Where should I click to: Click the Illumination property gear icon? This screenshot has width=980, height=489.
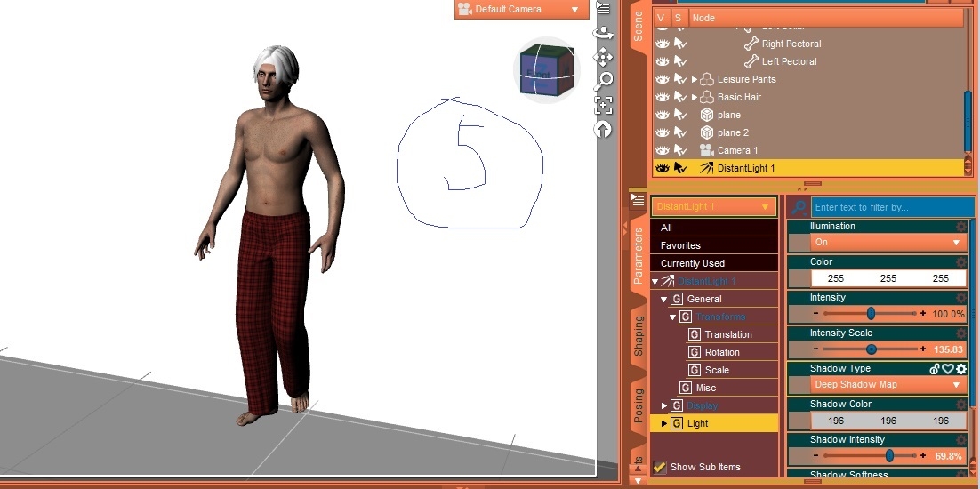click(961, 226)
